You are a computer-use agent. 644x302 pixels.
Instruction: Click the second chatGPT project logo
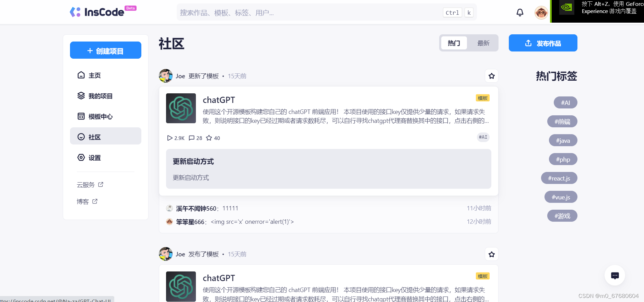181,286
